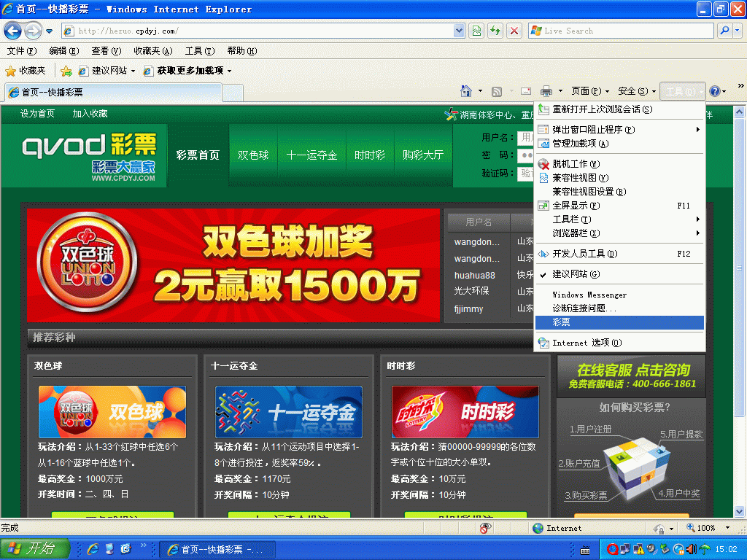Open Internet 选项(O) menu item

(x=619, y=343)
